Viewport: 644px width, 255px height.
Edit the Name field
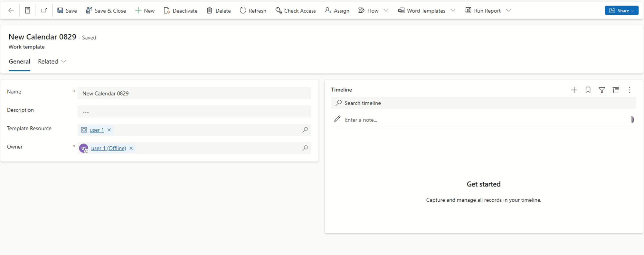click(194, 93)
